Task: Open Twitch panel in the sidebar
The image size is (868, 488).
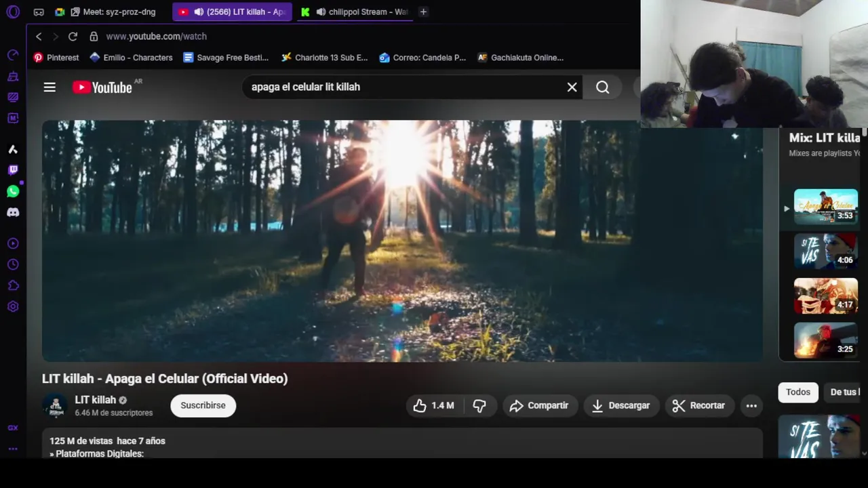Action: [x=13, y=170]
